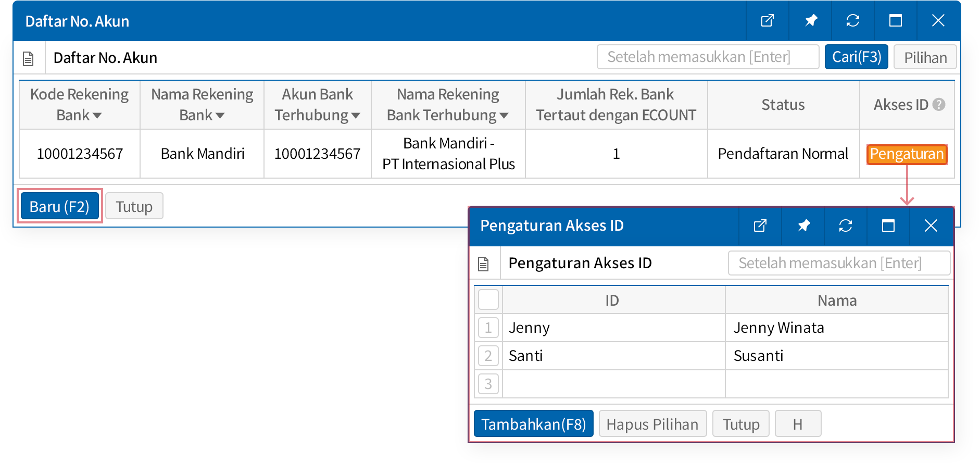The height and width of the screenshot is (463, 980).
Task: Pin the Daftar No. Akun window
Action: 810,21
